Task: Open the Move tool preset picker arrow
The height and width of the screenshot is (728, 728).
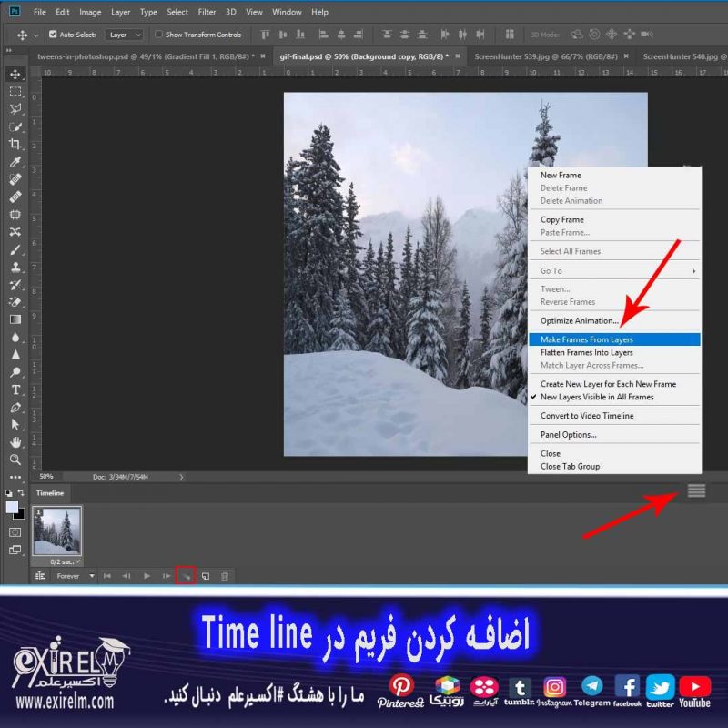Action: tap(35, 35)
